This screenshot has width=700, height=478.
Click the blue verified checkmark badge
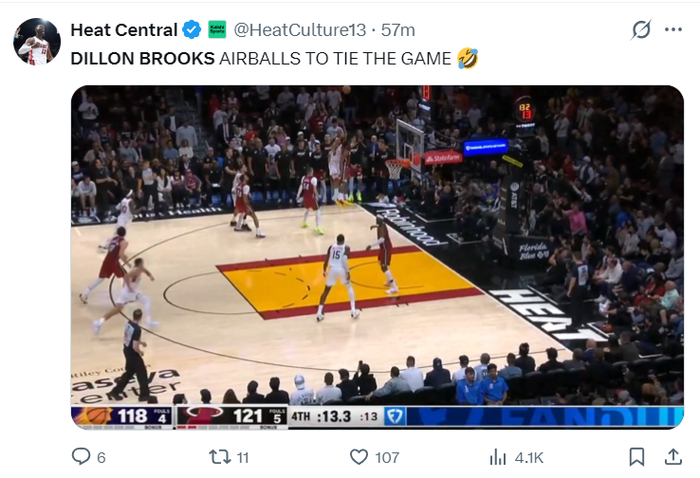[x=192, y=30]
